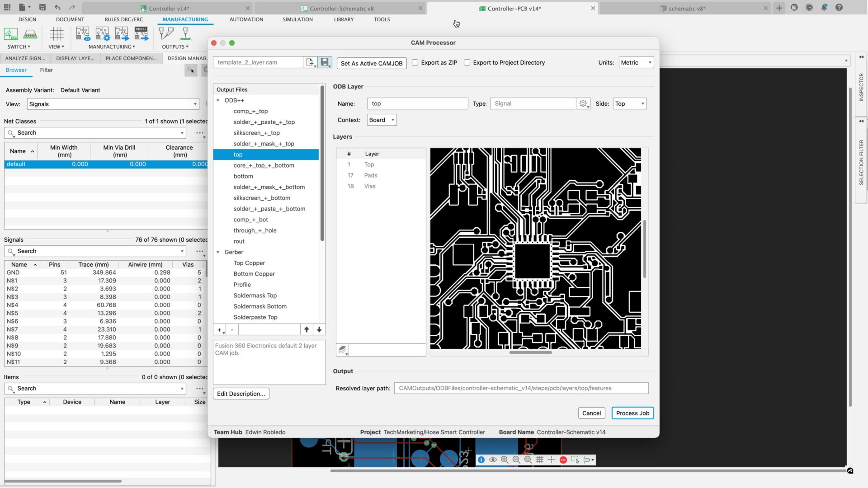Click the Process Job button
The width and height of the screenshot is (868, 488).
click(x=632, y=413)
